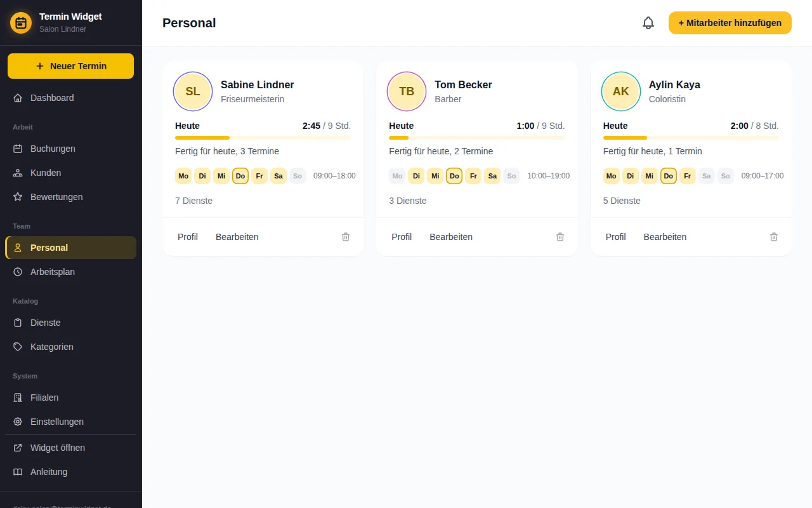This screenshot has height=508, width=812.
Task: Open Profil for Aylin Kaya
Action: [615, 237]
